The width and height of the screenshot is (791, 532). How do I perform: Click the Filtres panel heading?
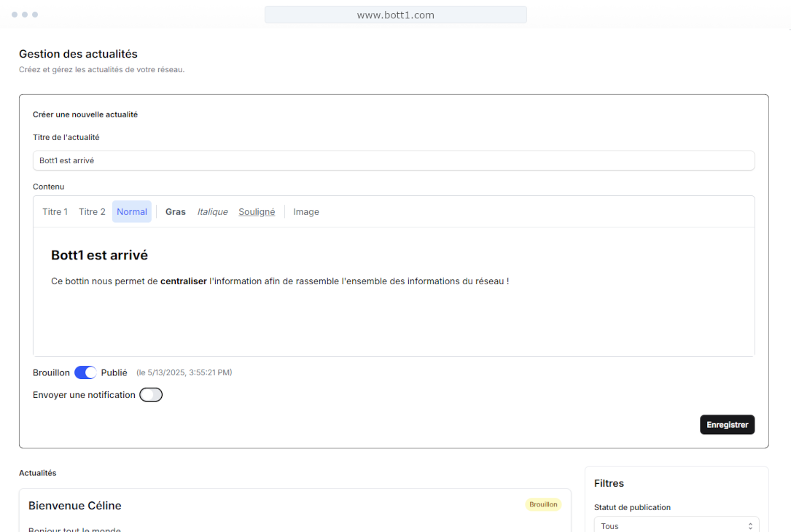pos(609,483)
